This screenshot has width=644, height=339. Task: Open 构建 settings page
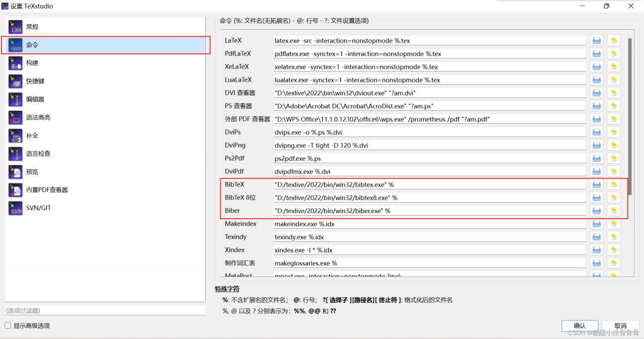tap(105, 63)
